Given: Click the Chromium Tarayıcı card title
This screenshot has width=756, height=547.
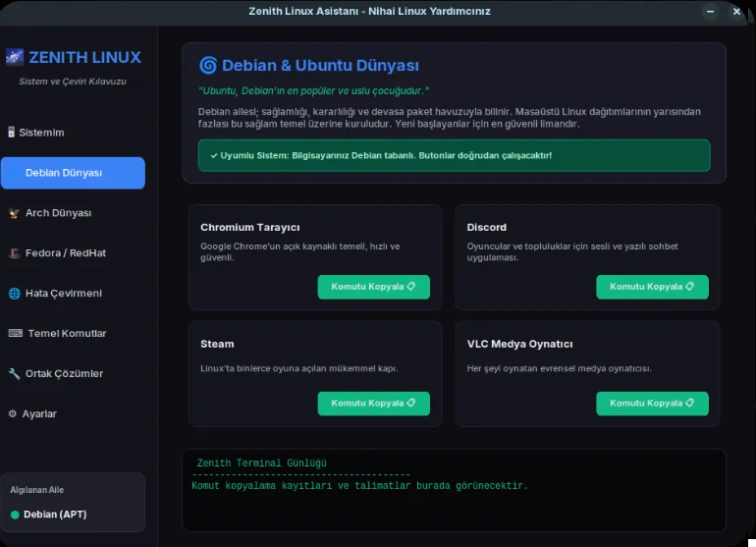Looking at the screenshot, I should tap(250, 227).
